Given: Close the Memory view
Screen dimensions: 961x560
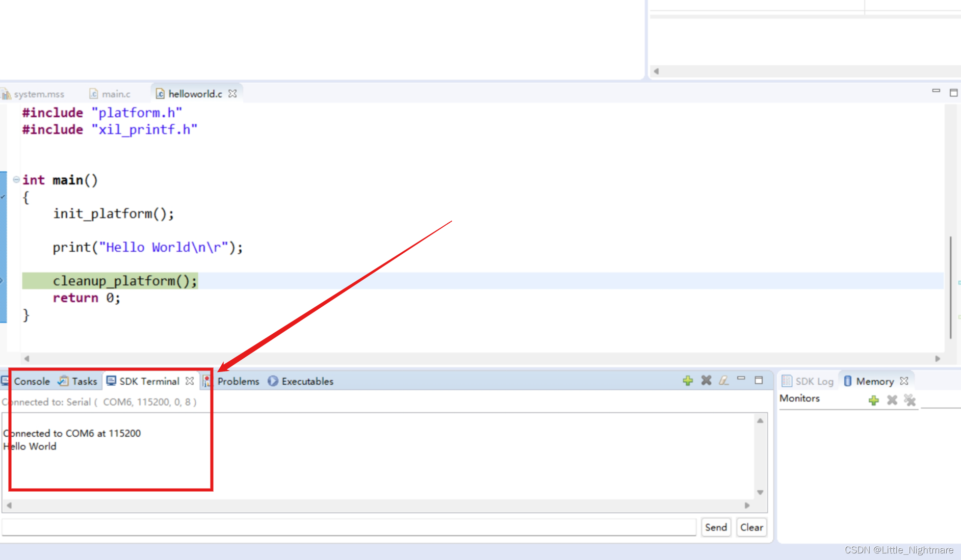Looking at the screenshot, I should pyautogui.click(x=904, y=381).
